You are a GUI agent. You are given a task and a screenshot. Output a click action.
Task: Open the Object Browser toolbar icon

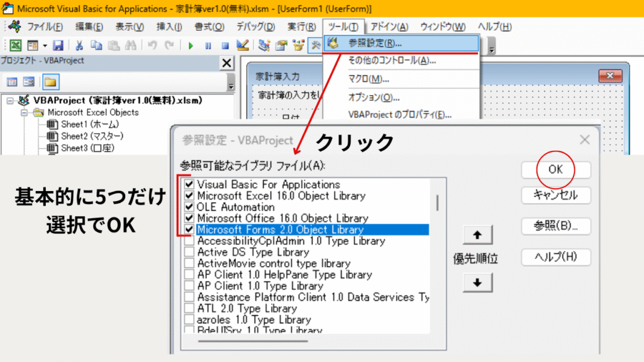pos(299,45)
